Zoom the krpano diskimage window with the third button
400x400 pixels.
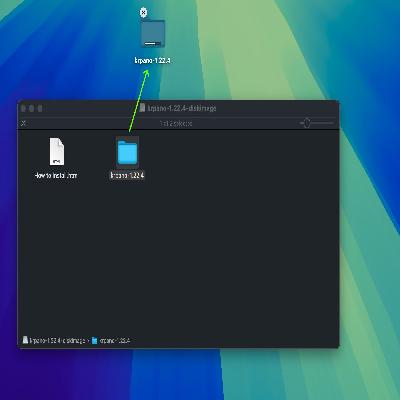(40, 108)
